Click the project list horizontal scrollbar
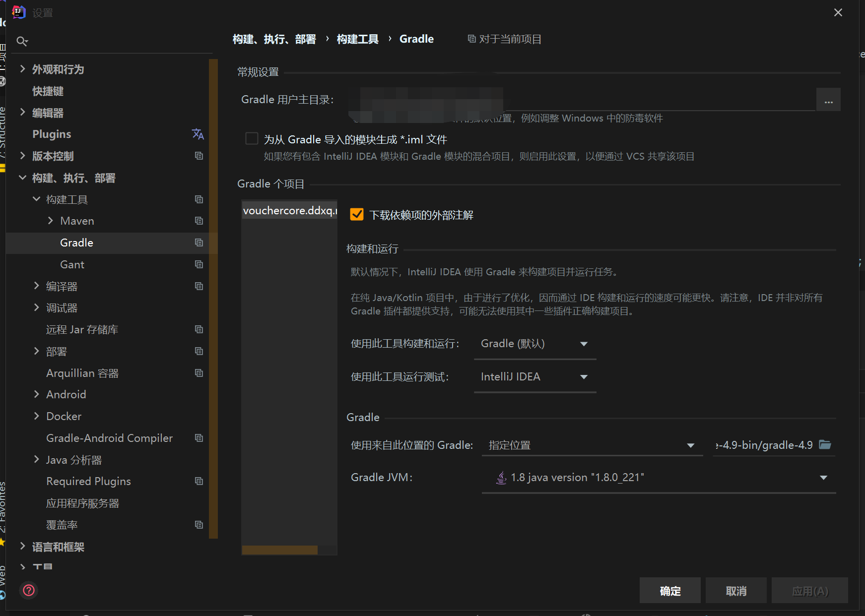865x616 pixels. coord(280,550)
